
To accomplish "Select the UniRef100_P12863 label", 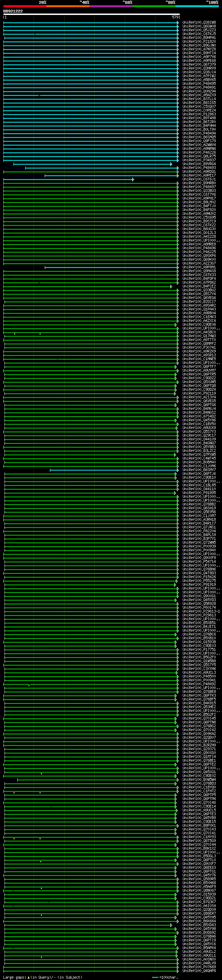I will click(x=199, y=114).
